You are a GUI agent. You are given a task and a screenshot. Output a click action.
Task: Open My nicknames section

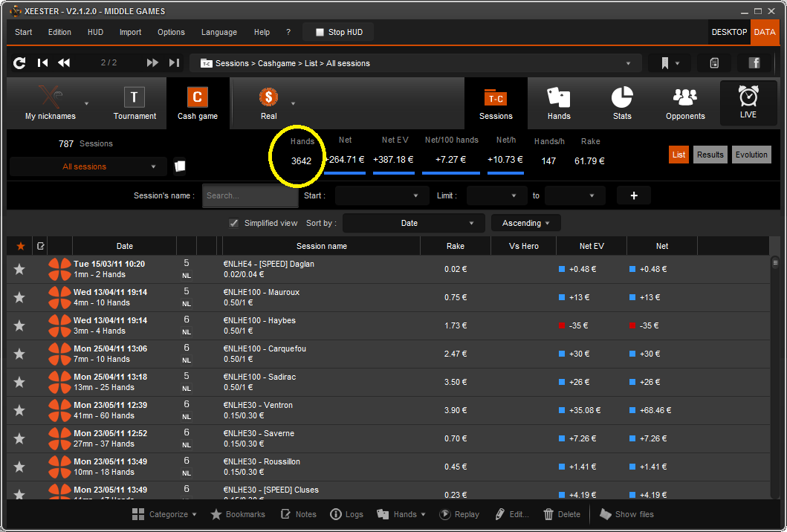coord(51,103)
